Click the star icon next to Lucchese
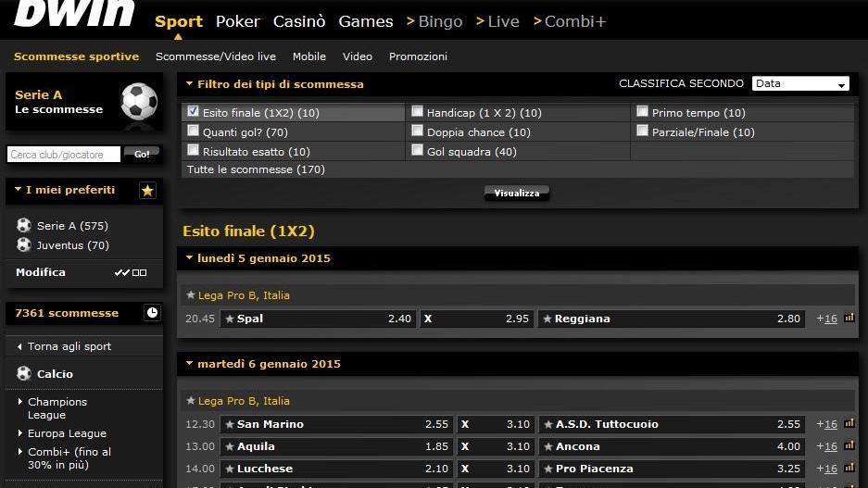Screen dimensions: 868x488 (x=230, y=469)
